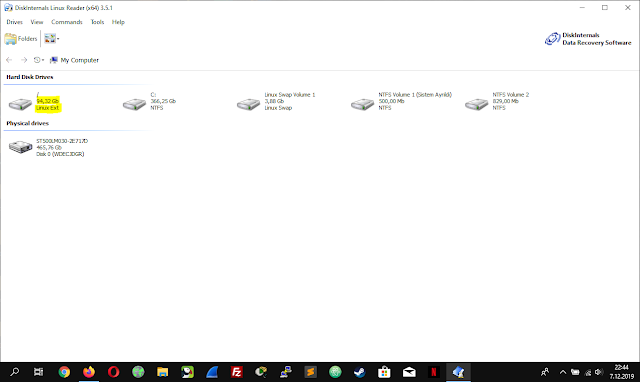Launch Opera from the taskbar

tap(113, 372)
